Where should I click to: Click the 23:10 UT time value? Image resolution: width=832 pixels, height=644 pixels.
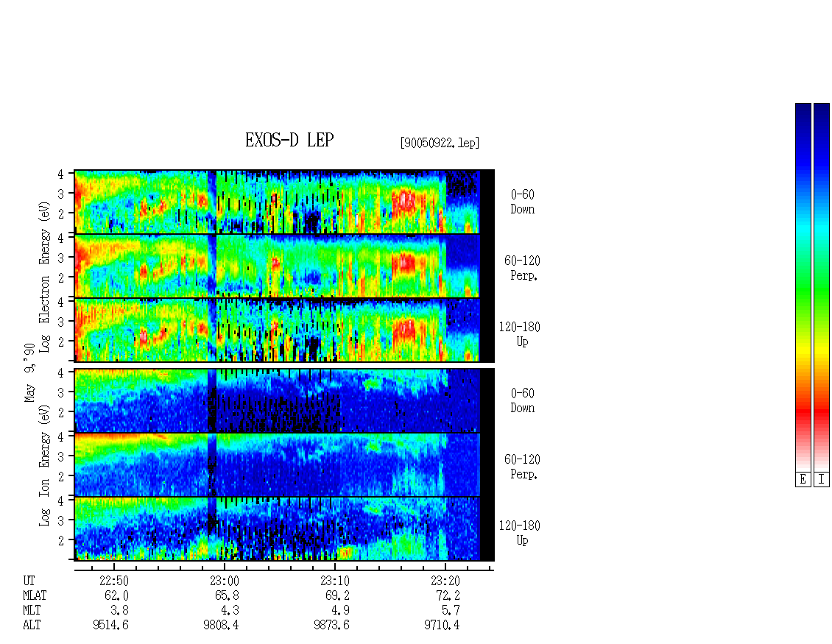[335, 581]
